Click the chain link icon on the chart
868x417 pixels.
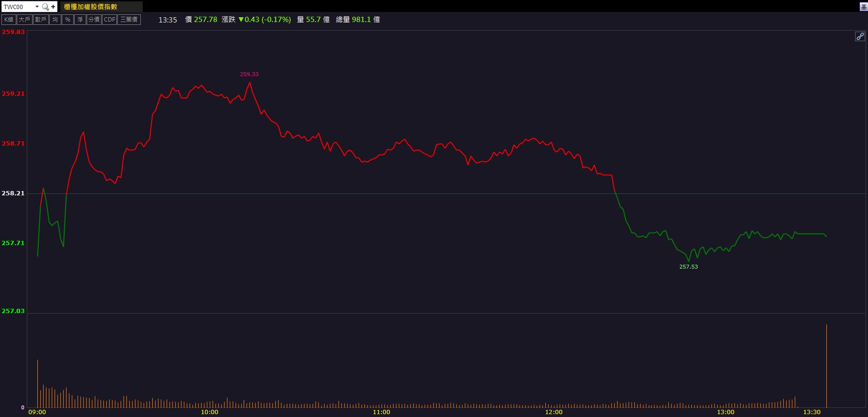[x=860, y=36]
